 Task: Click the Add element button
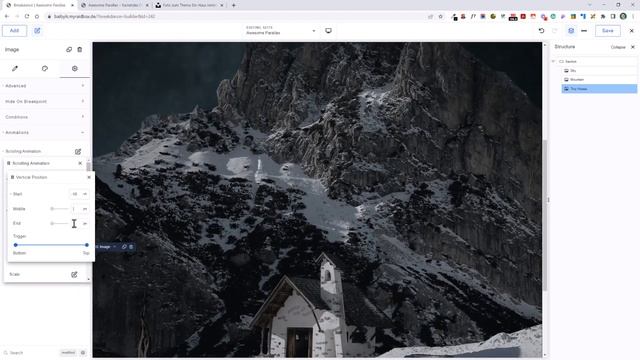pos(14,31)
